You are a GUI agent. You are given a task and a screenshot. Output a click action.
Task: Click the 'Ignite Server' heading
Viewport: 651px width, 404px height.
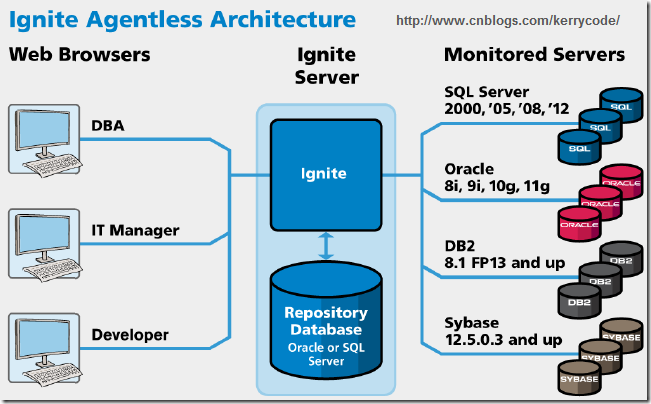click(326, 66)
